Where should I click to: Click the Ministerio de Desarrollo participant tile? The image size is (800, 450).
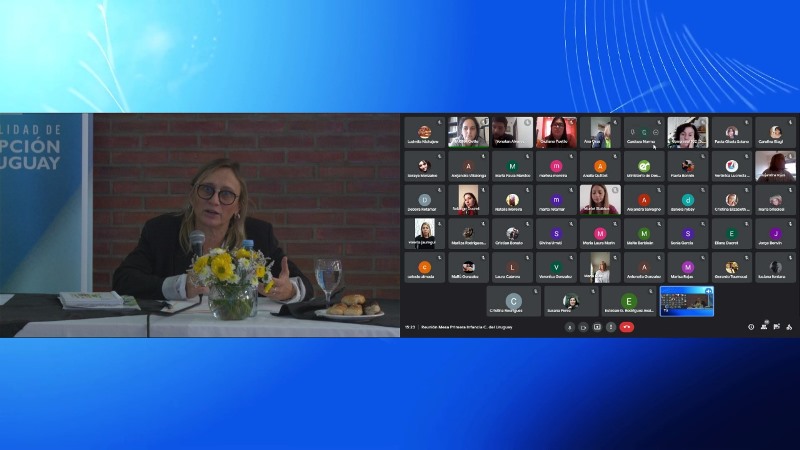click(644, 166)
